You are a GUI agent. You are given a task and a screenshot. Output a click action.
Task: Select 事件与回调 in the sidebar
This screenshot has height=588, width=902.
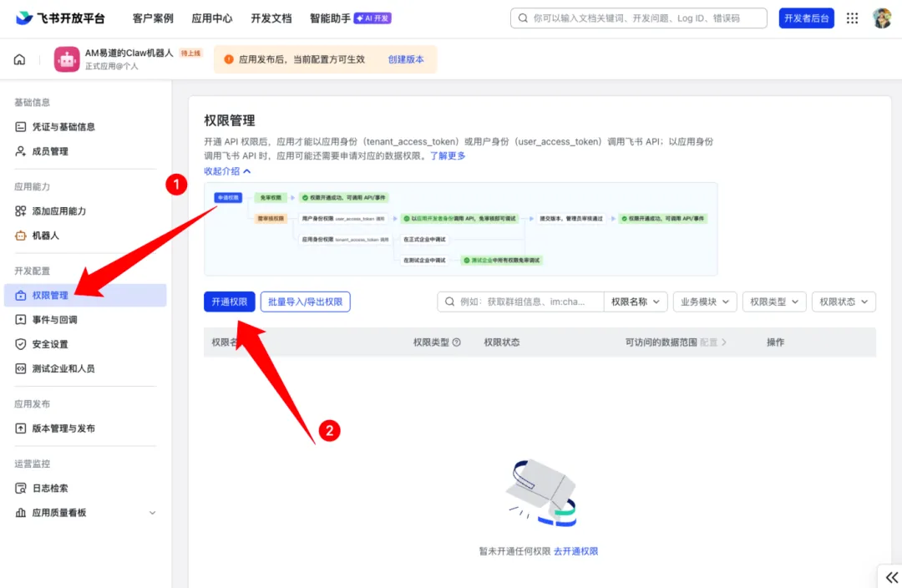[x=55, y=320]
